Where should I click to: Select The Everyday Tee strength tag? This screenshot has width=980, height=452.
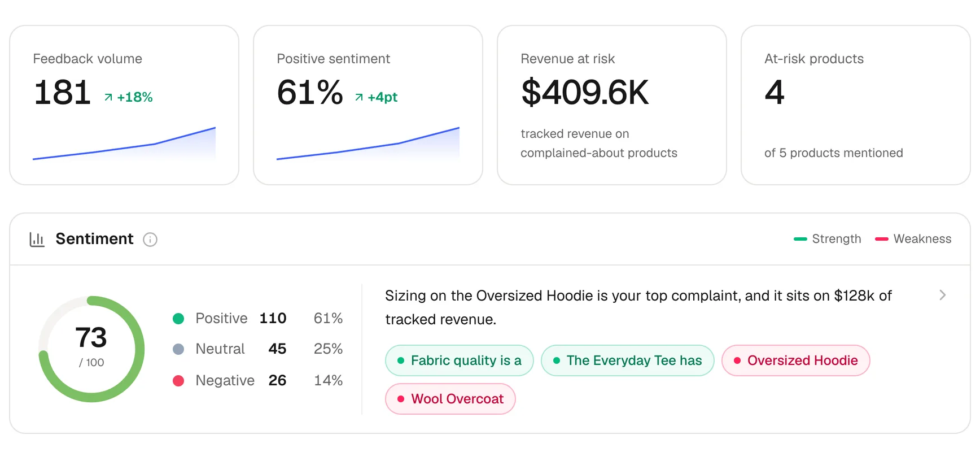(x=628, y=360)
